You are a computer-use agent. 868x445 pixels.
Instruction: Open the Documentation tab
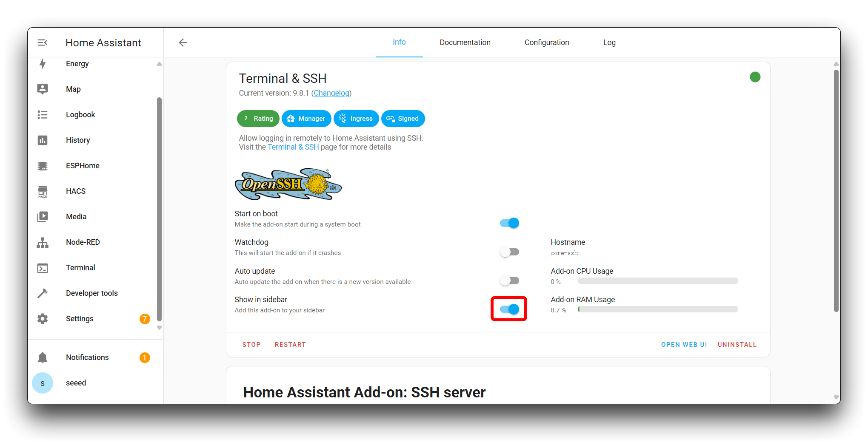[465, 43]
